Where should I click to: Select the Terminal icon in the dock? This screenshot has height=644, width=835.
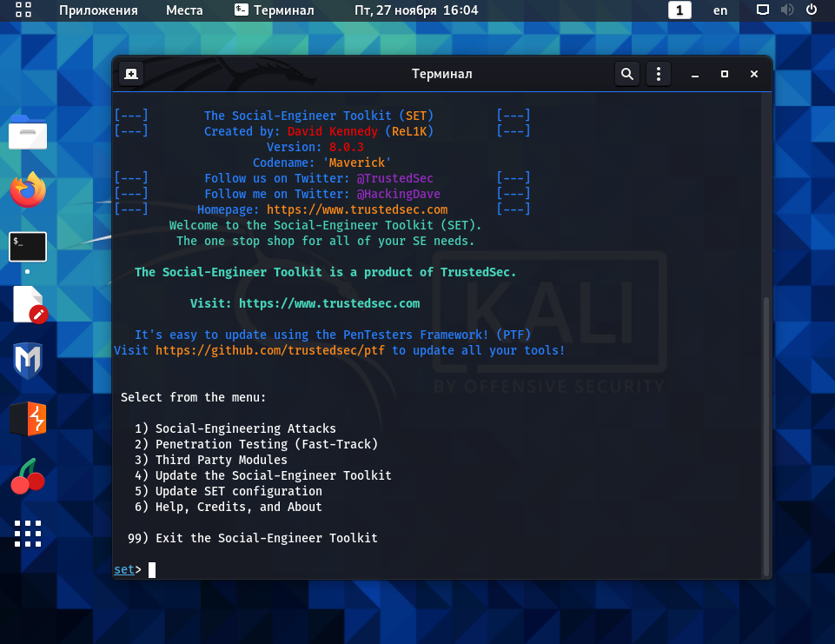[x=28, y=247]
